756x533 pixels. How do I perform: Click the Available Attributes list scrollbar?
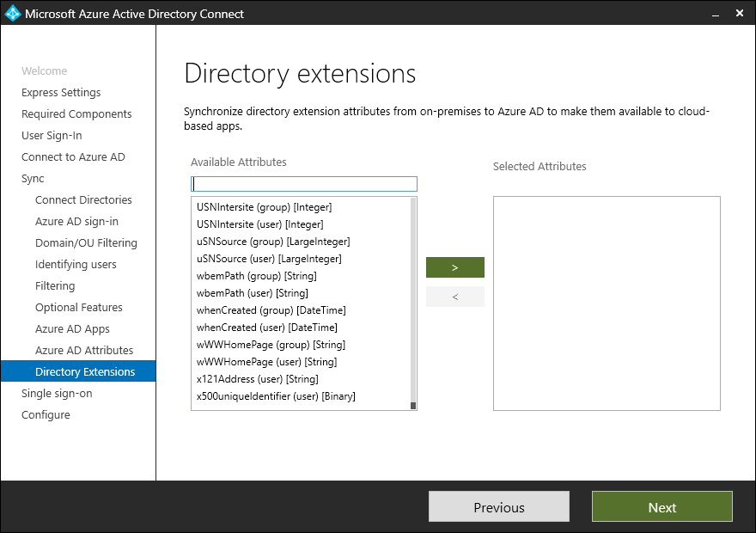point(413,301)
